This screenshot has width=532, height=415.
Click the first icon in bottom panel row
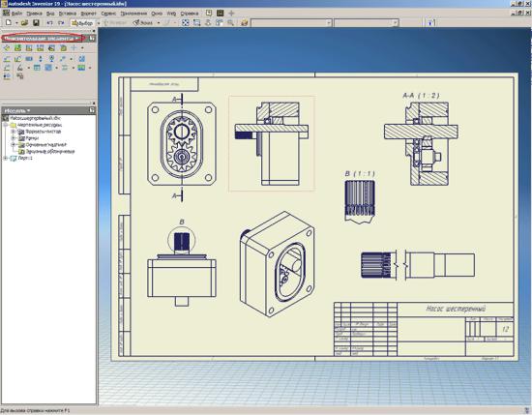[x=7, y=76]
